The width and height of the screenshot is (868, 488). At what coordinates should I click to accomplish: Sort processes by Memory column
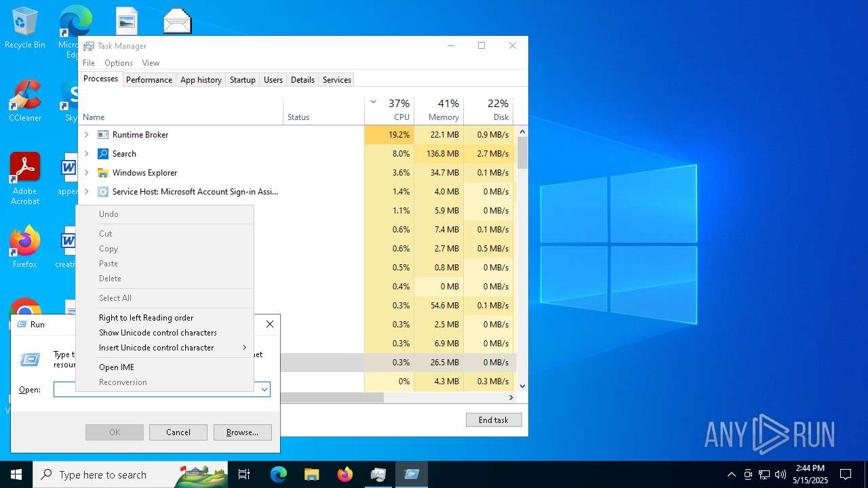(x=439, y=110)
